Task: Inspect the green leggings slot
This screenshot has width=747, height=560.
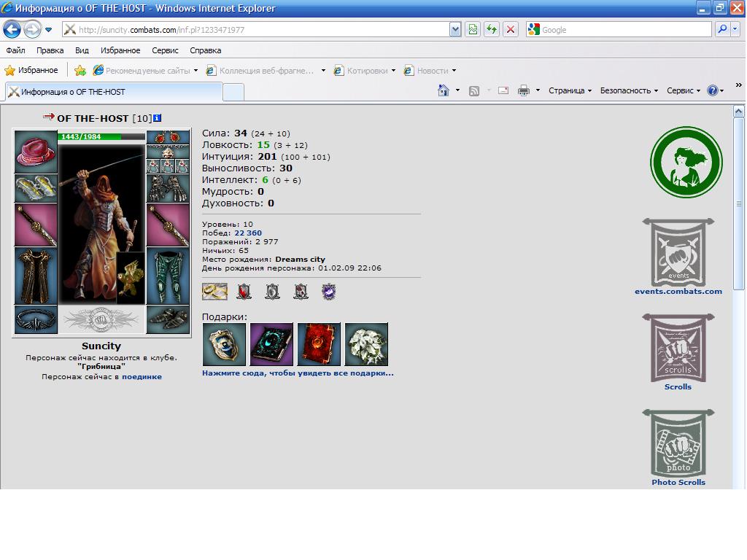Action: click(x=168, y=275)
